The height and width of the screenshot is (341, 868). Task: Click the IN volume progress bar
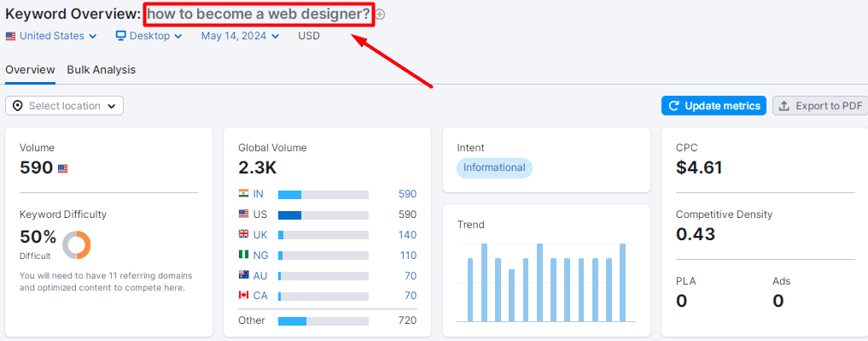[x=323, y=195]
